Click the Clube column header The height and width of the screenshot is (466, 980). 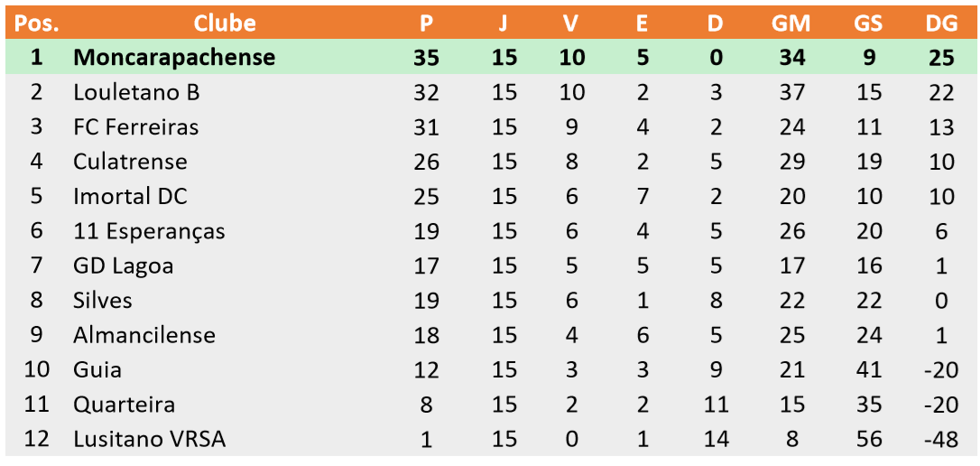pos(225,23)
